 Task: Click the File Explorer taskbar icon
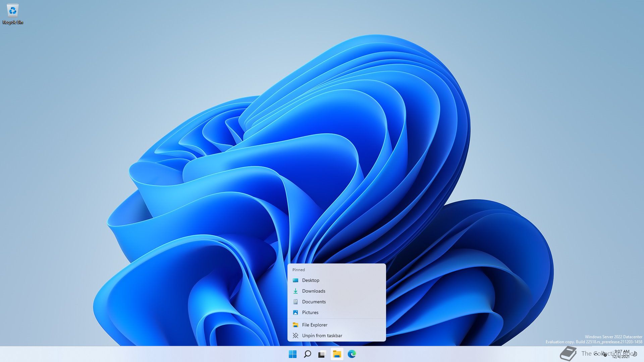click(x=337, y=354)
